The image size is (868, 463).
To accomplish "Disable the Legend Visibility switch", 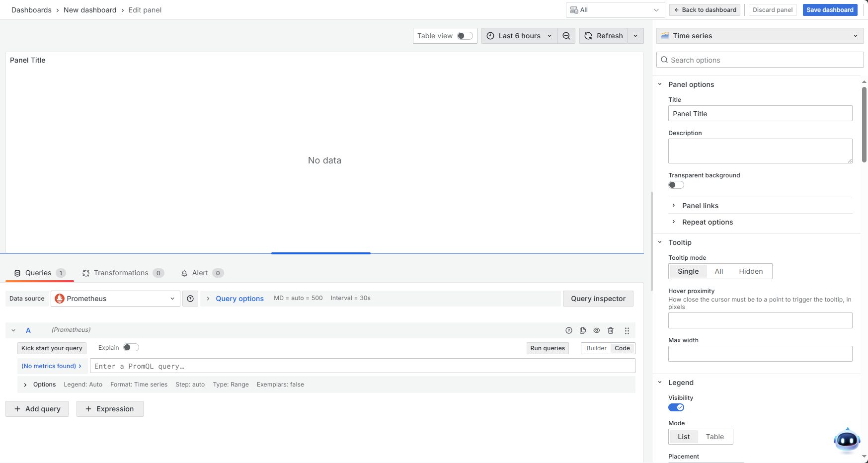I will click(x=676, y=407).
